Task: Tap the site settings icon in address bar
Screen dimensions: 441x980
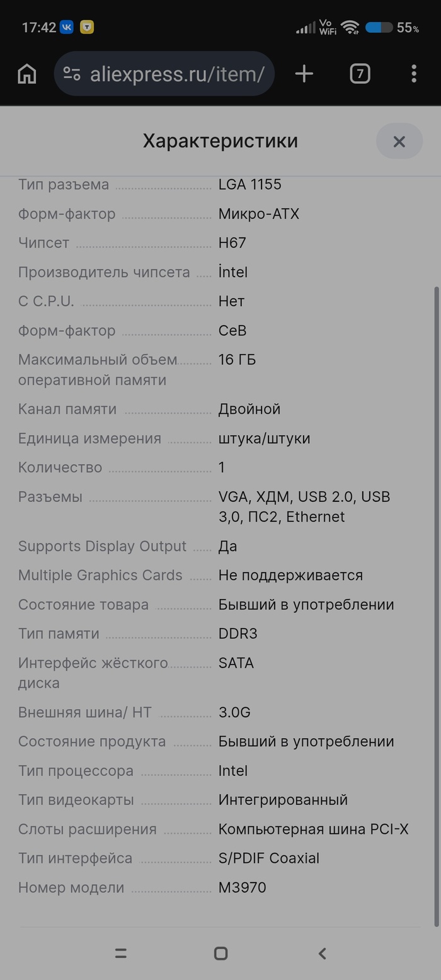Action: (x=72, y=74)
